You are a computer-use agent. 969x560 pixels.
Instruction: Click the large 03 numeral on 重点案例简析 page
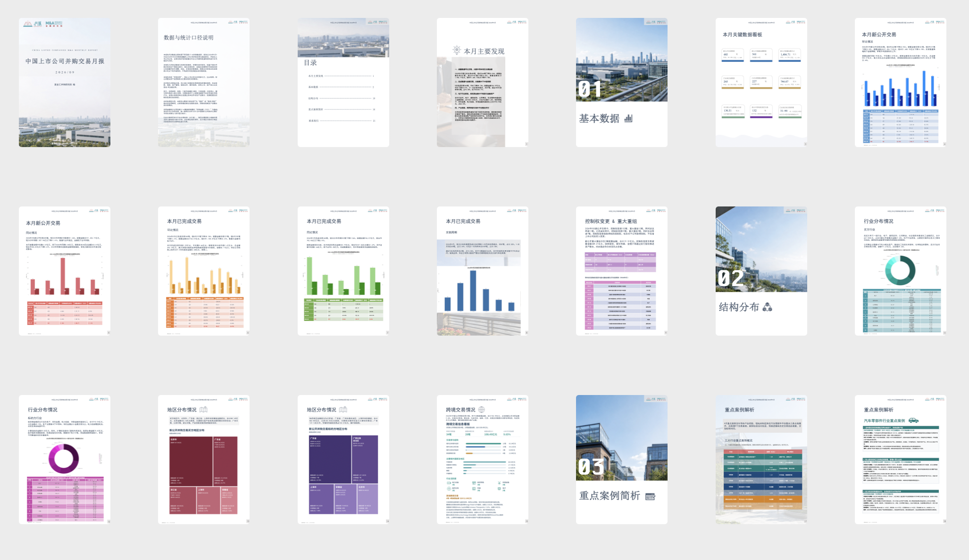point(591,467)
